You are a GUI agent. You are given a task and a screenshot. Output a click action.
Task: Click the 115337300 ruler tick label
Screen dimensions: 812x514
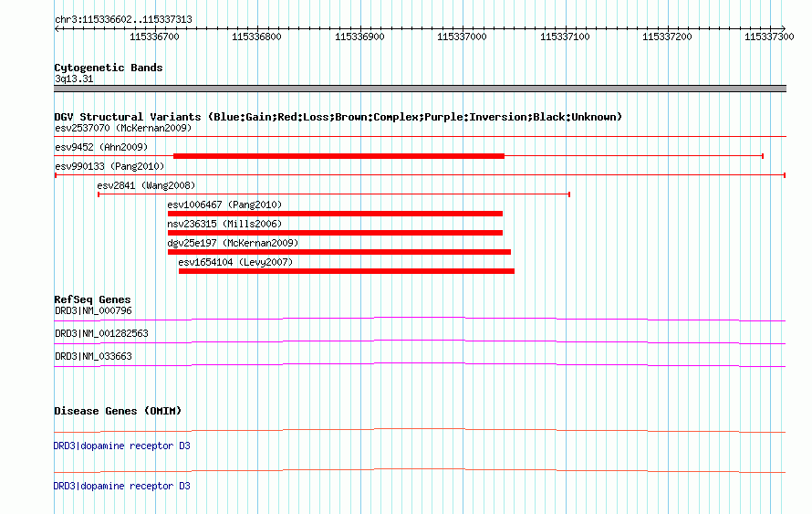(769, 37)
